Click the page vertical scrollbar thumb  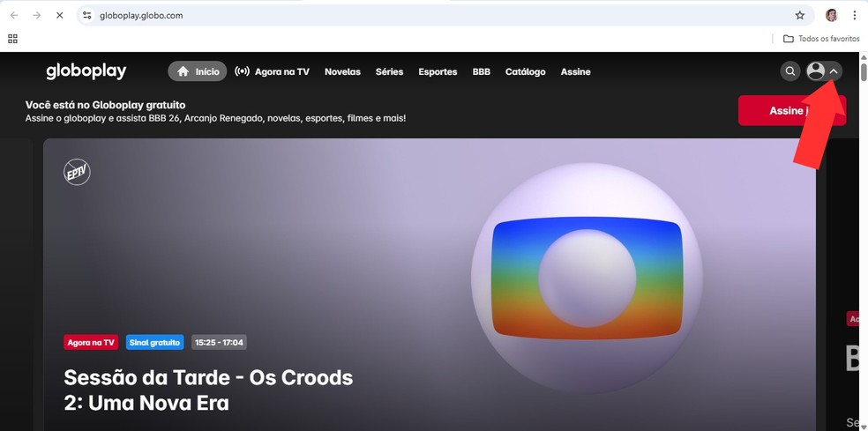tap(864, 72)
